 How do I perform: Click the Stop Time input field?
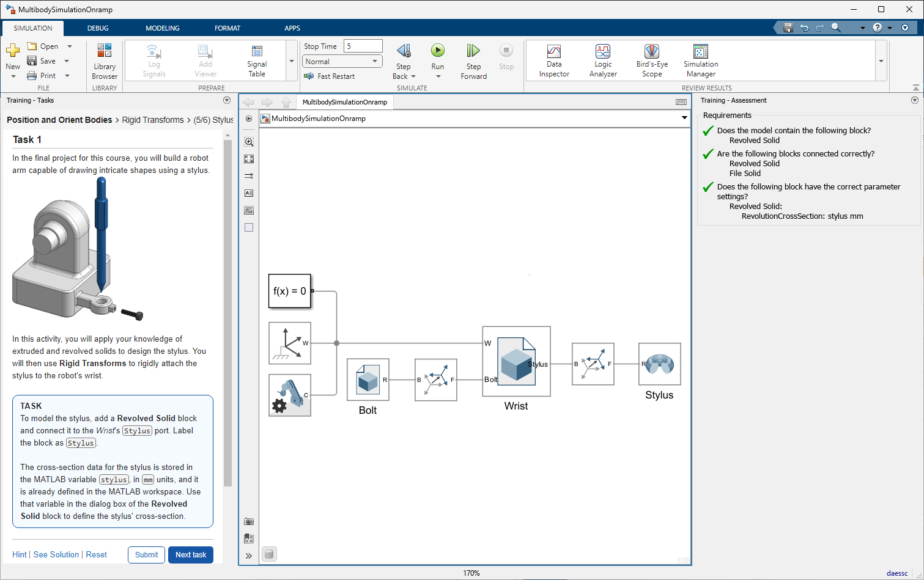click(x=363, y=46)
